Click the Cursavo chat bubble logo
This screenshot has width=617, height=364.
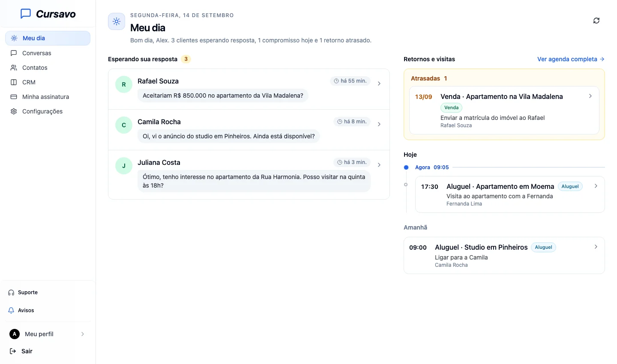pos(26,14)
